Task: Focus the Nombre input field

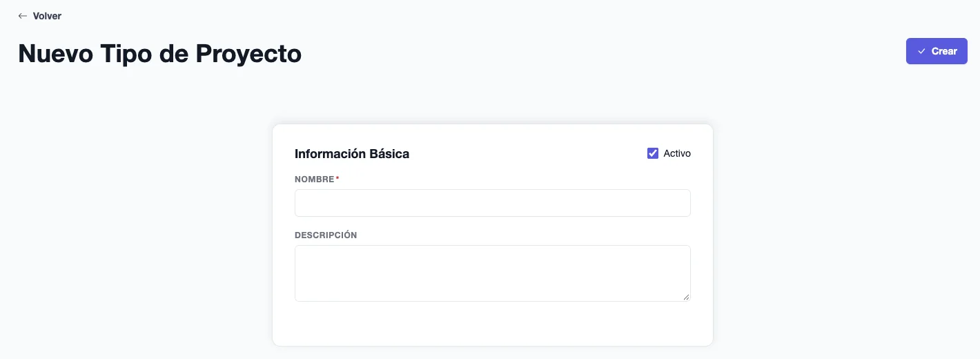Action: pyautogui.click(x=493, y=203)
